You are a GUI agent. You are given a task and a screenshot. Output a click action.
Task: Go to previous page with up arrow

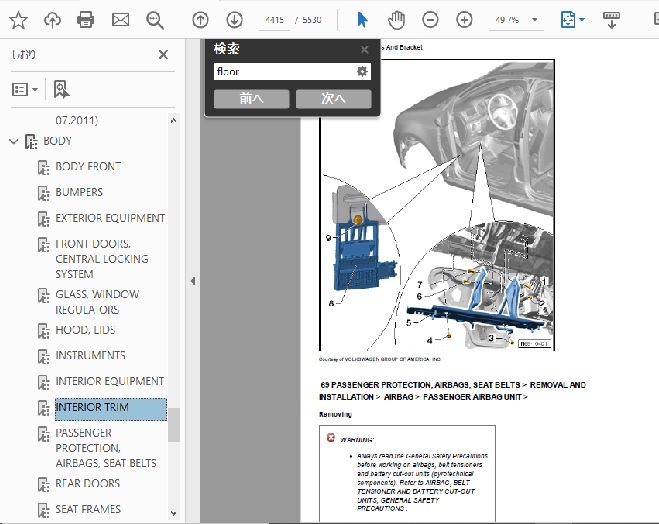(x=200, y=20)
